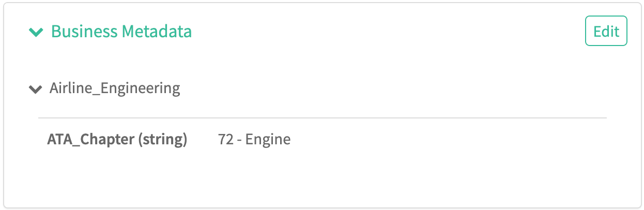The image size is (644, 210).
Task: Click the Airline part of the group name
Action: pos(71,88)
